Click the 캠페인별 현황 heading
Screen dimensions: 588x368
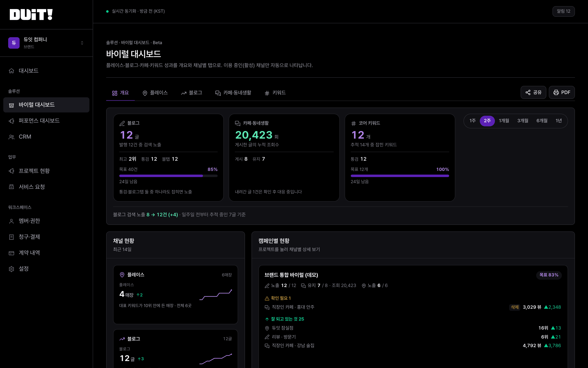[274, 241]
